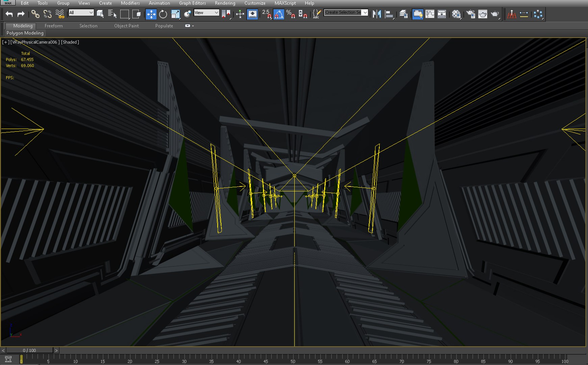The image size is (588, 365).
Task: Click Bind to Space Warp icon
Action: click(x=60, y=14)
